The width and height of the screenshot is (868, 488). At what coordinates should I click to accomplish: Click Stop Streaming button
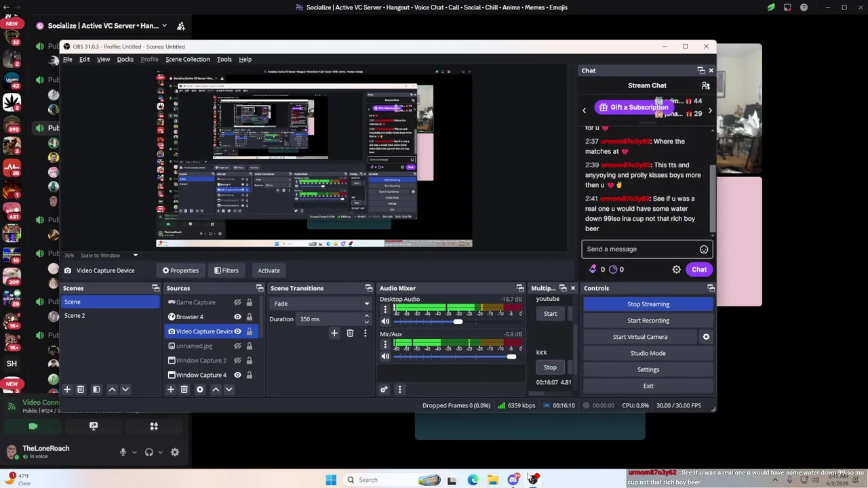[x=648, y=304]
